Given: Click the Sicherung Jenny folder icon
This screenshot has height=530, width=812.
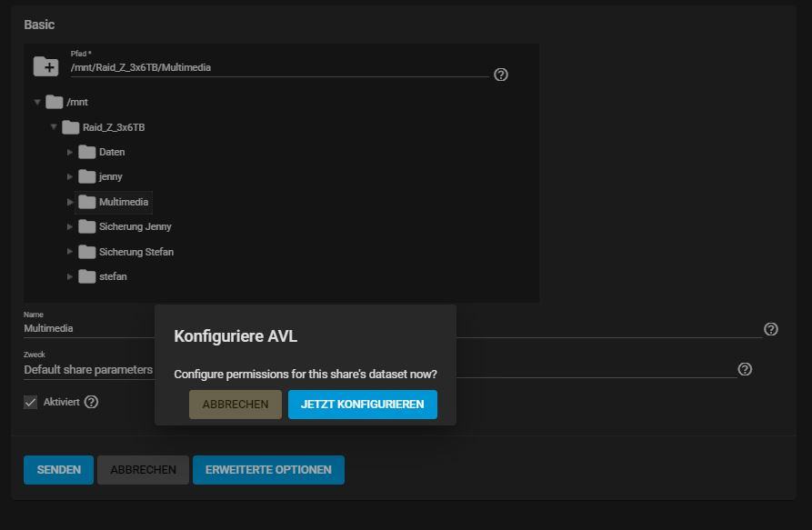Looking at the screenshot, I should point(86,226).
